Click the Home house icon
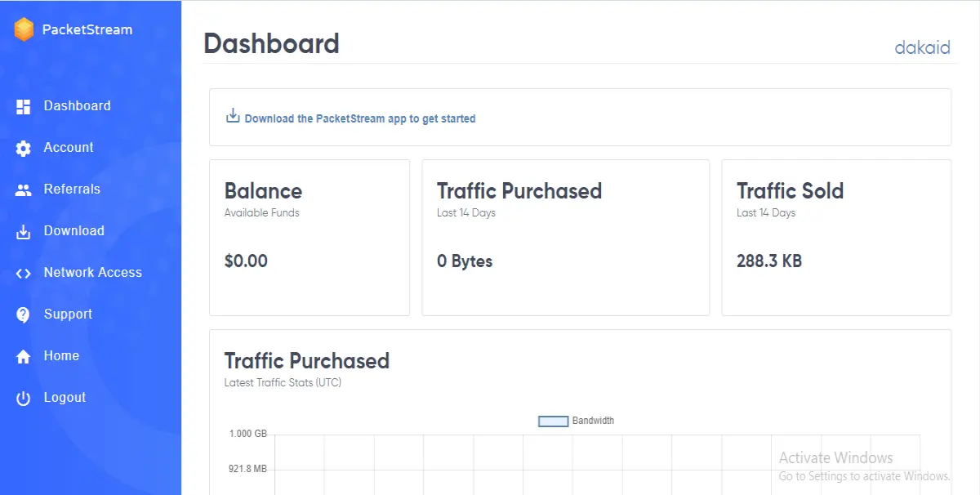This screenshot has width=980, height=495. pyautogui.click(x=24, y=356)
